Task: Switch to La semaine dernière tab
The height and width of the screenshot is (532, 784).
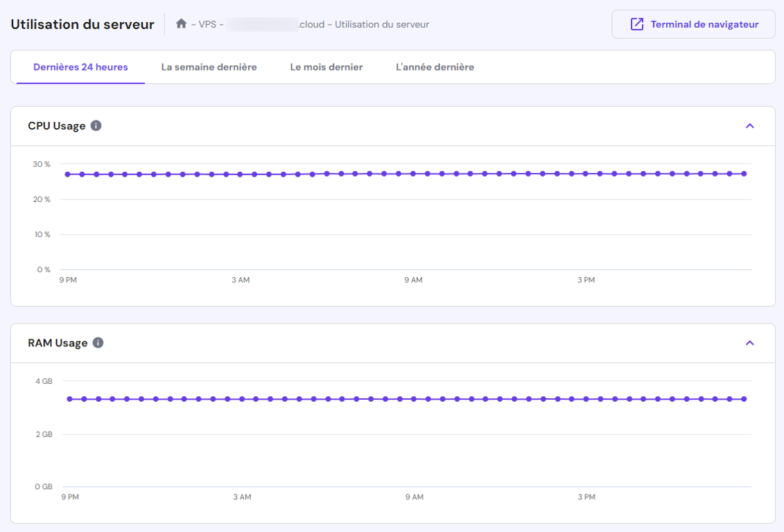Action: tap(208, 67)
